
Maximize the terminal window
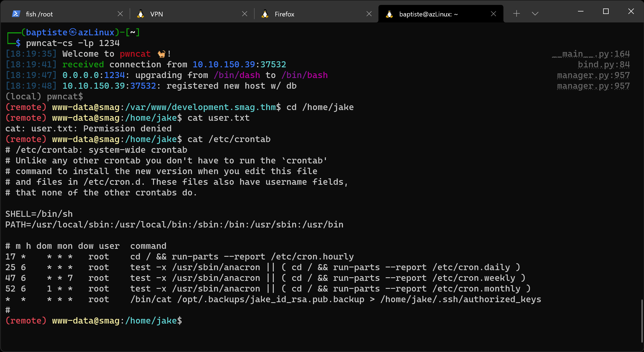pos(606,11)
